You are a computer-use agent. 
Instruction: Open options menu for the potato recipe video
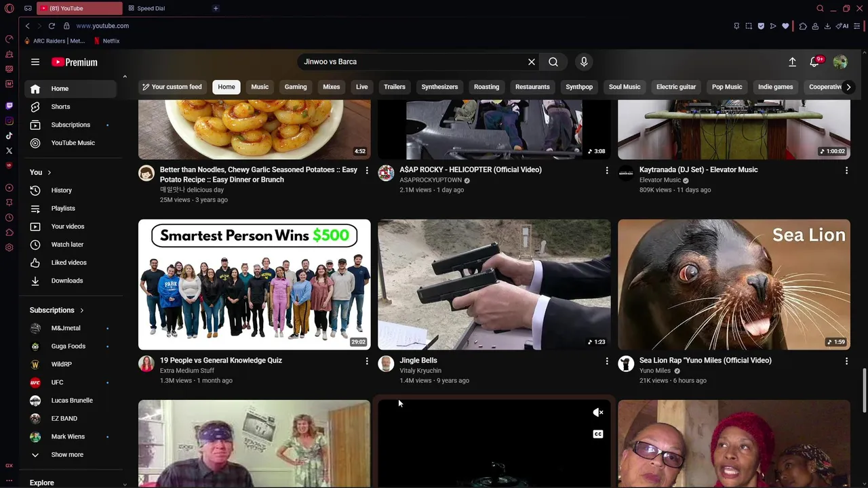[367, 170]
